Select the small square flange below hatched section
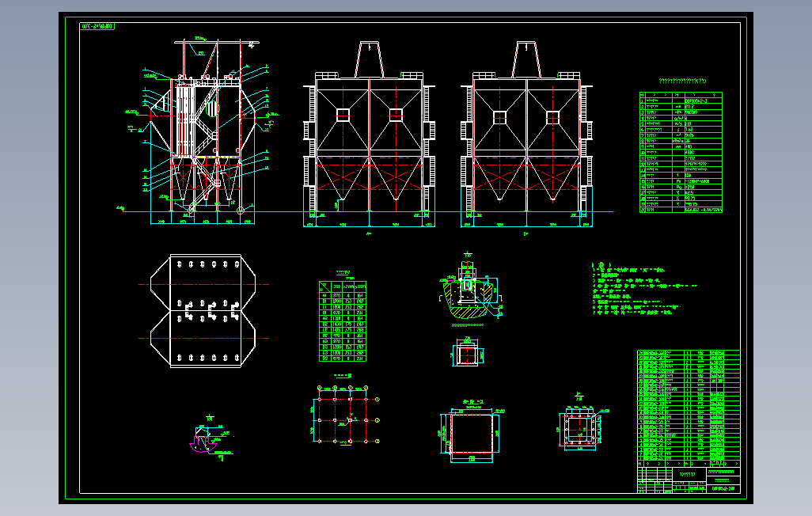The height and width of the screenshot is (516, 812). [467, 355]
